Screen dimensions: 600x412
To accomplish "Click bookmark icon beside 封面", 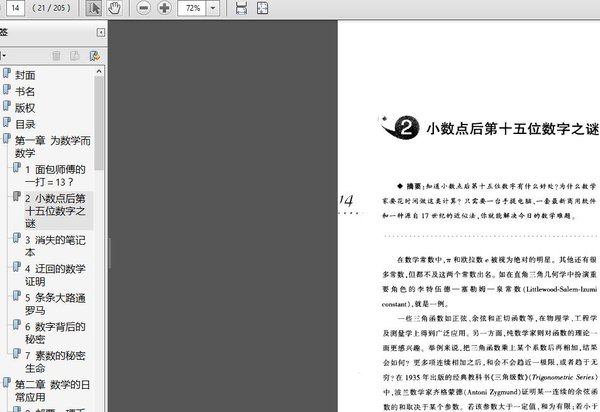I will point(7,73).
